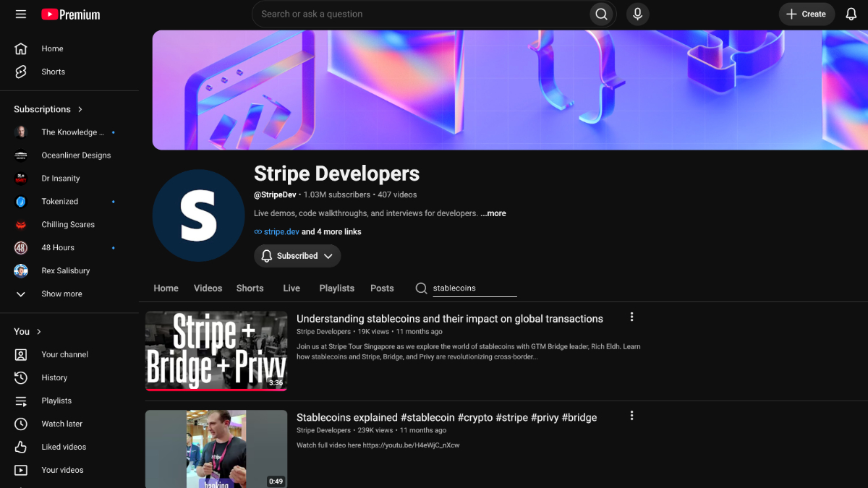
Task: Open the Subscribed notification dropdown
Action: 297,256
